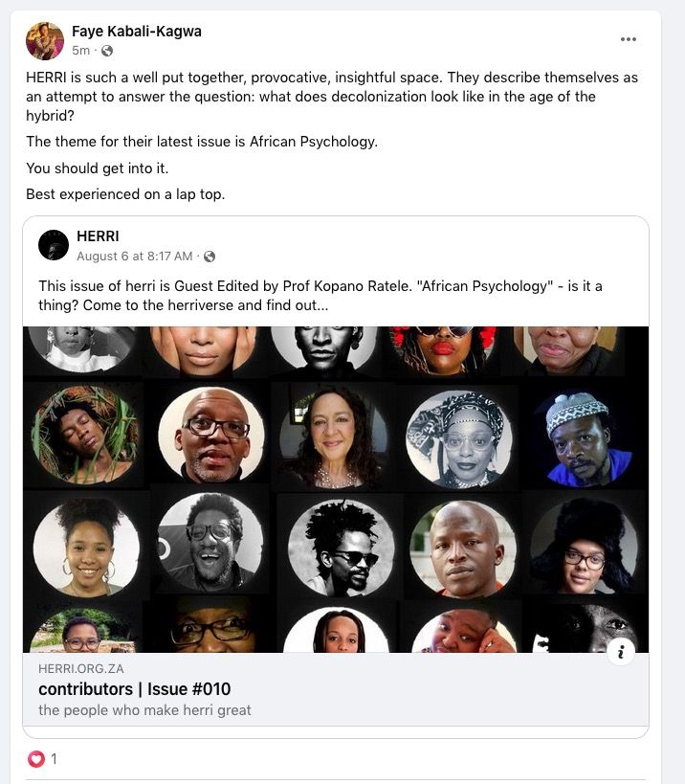
Task: Click the HERRI.ORG.ZA domain text
Action: (x=81, y=669)
